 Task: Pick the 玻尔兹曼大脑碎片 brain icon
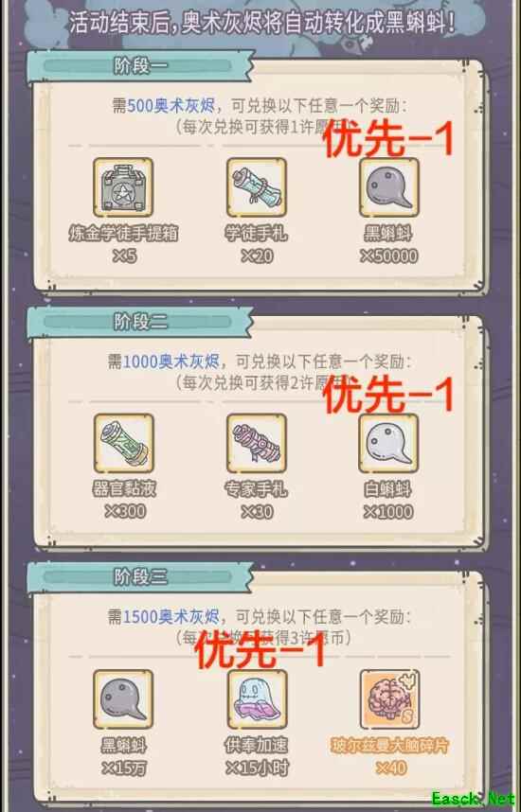tap(390, 699)
